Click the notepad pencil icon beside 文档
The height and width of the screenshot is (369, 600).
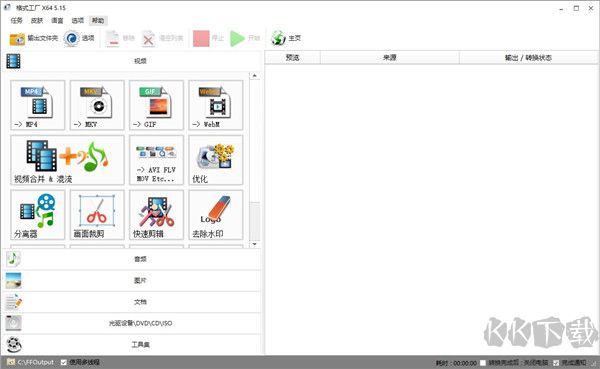pyautogui.click(x=13, y=302)
